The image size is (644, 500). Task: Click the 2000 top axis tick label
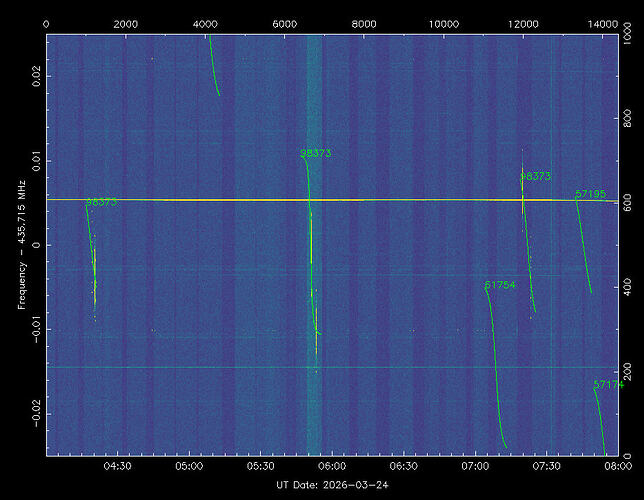point(126,22)
